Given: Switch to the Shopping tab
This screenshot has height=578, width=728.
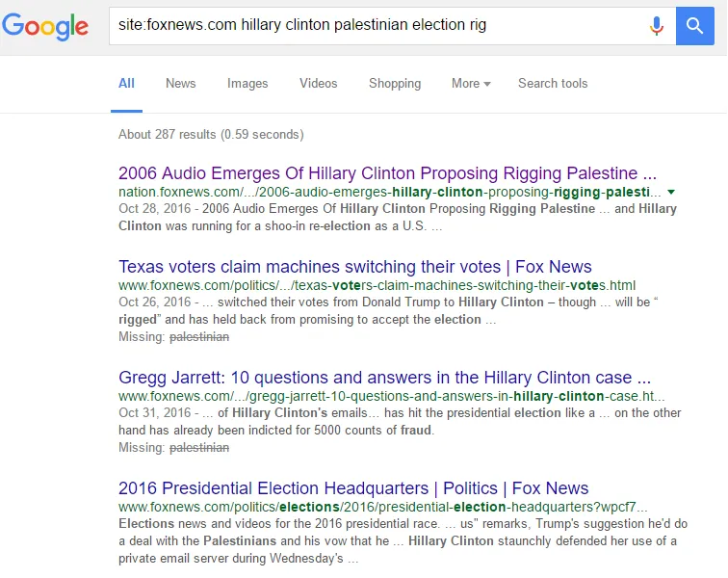Looking at the screenshot, I should 395,84.
